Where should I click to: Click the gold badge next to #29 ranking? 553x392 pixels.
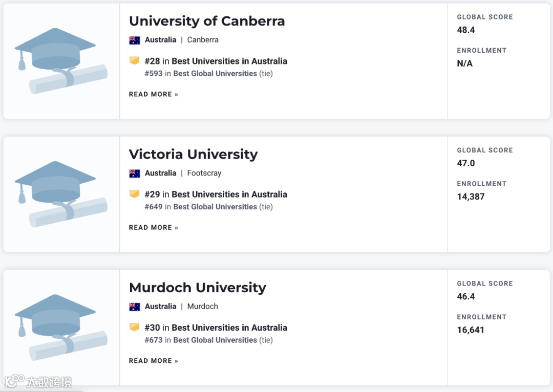(x=135, y=194)
